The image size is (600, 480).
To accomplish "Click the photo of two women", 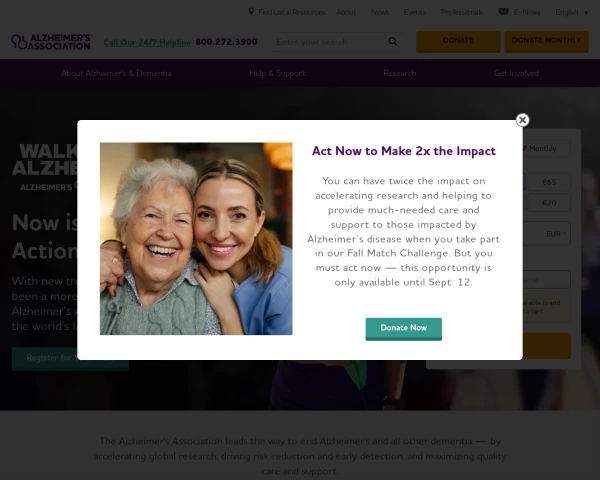I will (x=196, y=238).
